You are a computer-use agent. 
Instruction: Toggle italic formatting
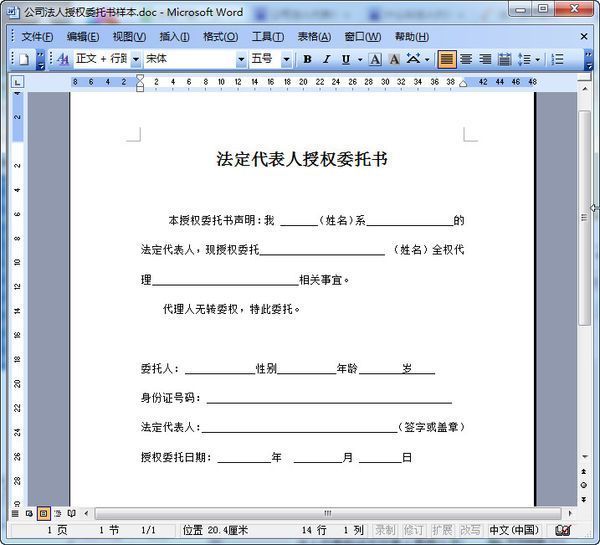[326, 59]
